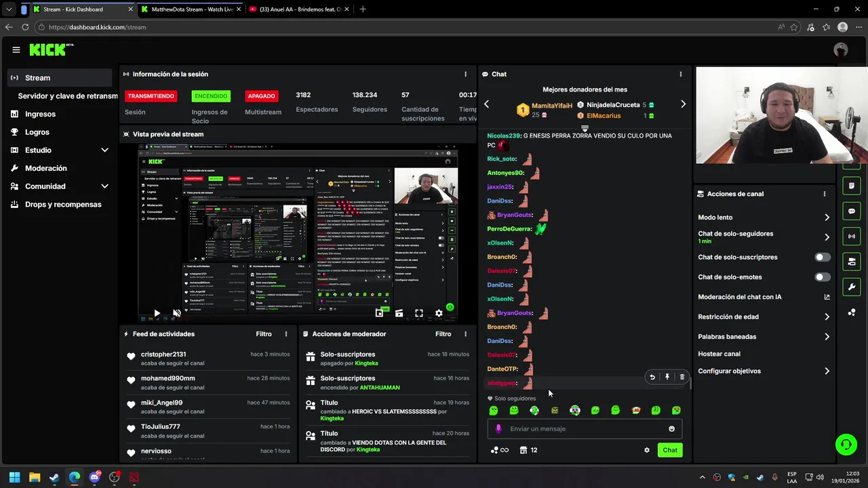This screenshot has height=488, width=868.
Task: Enable picture-in-picture on stream preview
Action: (379, 313)
